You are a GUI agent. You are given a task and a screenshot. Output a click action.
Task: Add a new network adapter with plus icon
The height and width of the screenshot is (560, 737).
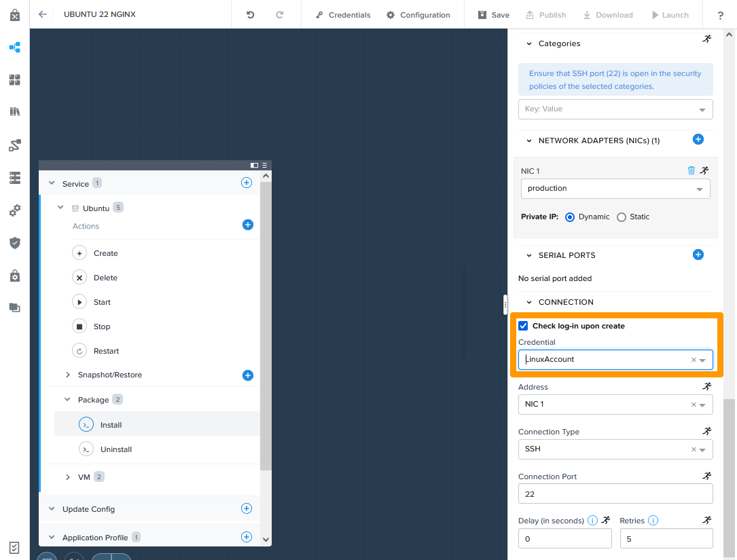click(698, 139)
